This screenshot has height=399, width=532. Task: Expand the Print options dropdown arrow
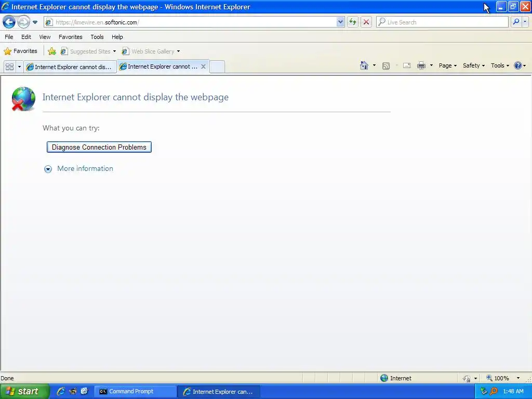[x=431, y=65]
